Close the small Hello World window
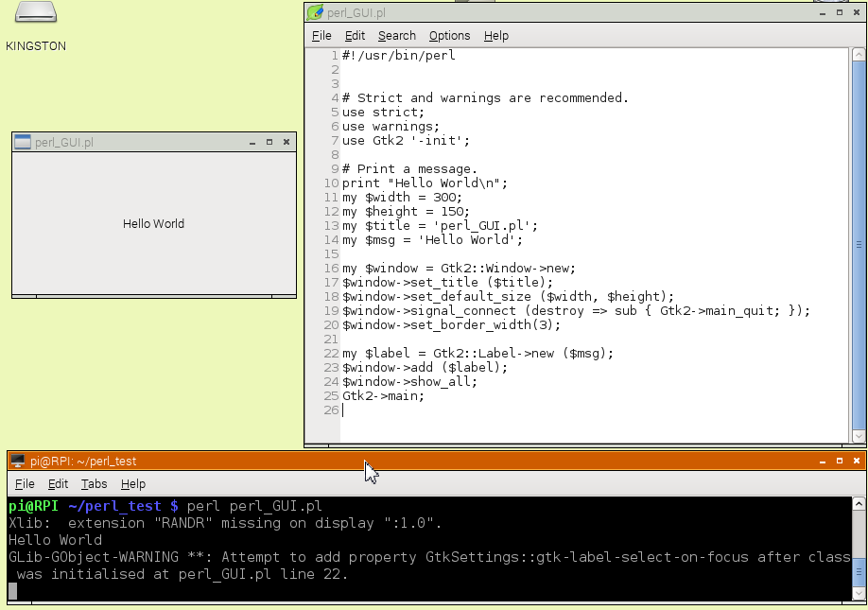Image resolution: width=868 pixels, height=610 pixels. (x=286, y=143)
